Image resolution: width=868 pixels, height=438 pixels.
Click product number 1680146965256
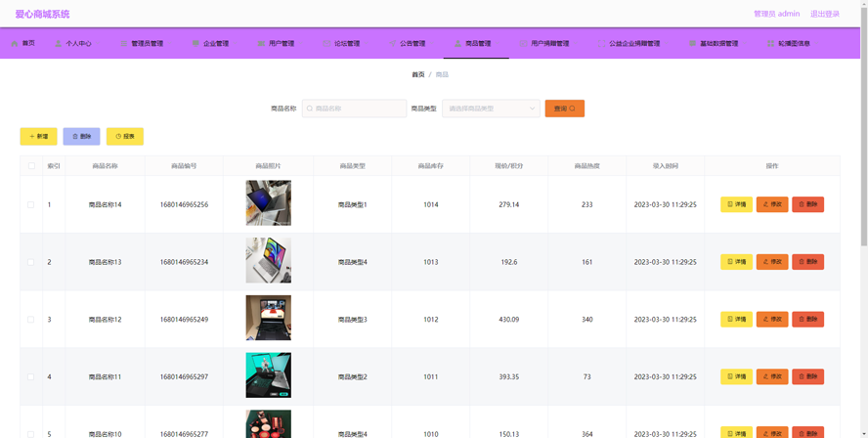click(x=185, y=205)
